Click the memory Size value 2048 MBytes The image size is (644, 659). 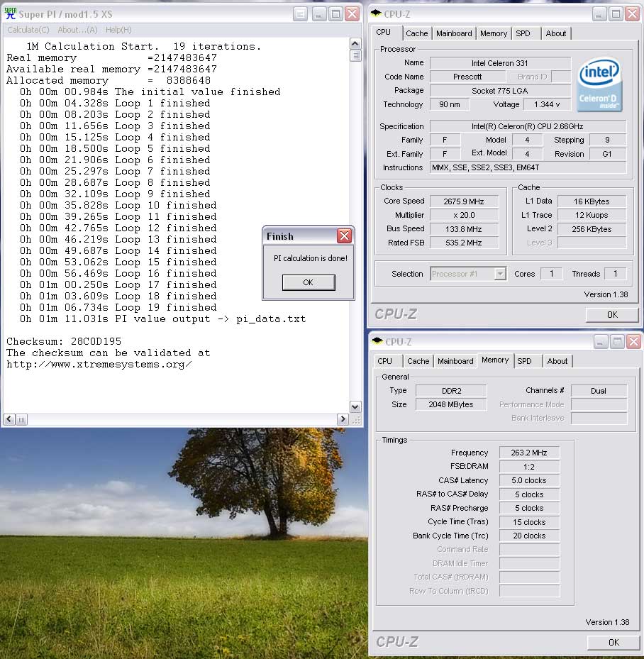click(451, 405)
